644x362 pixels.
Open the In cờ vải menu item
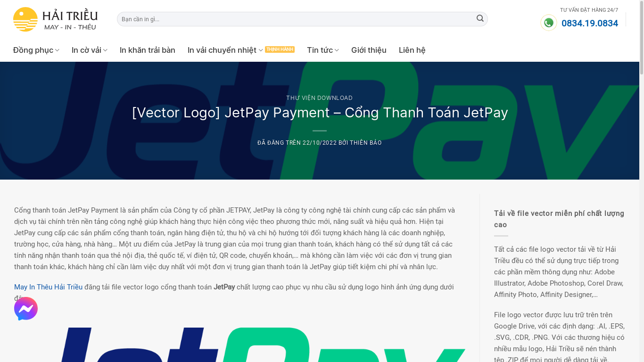coord(86,50)
